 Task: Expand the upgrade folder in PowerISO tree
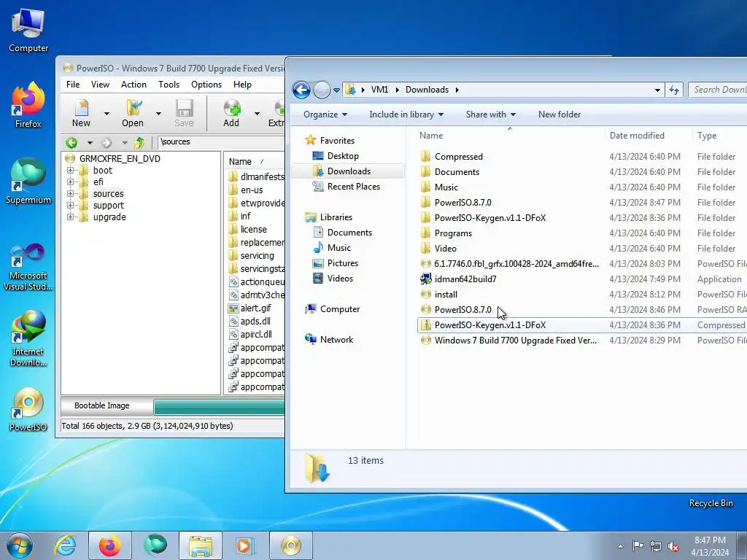(x=71, y=217)
